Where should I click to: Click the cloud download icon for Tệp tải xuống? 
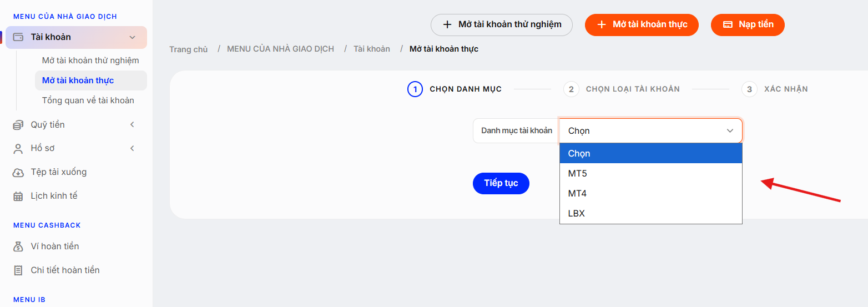18,172
